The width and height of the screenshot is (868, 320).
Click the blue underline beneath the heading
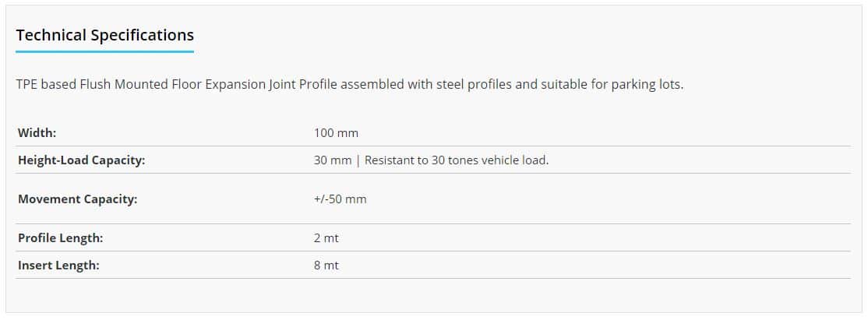[x=105, y=51]
